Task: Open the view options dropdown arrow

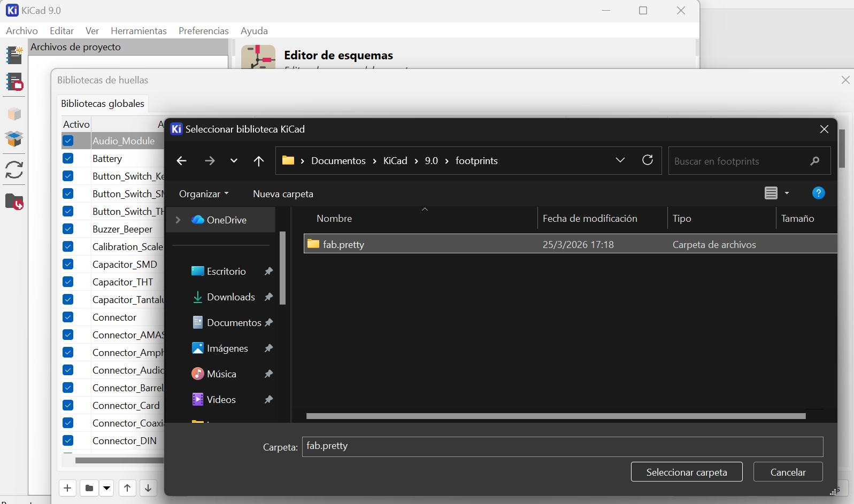Action: coord(787,193)
